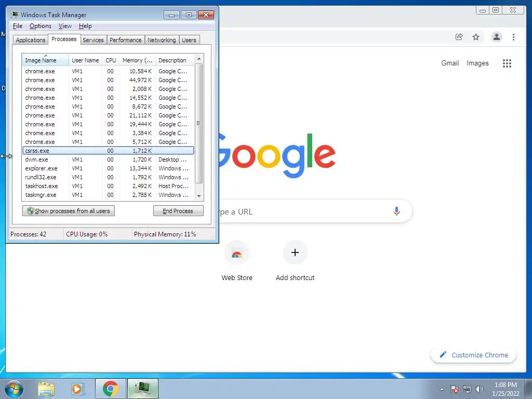Select chrome.exe using 21,112 K memory
532x399 pixels.
[x=108, y=115]
